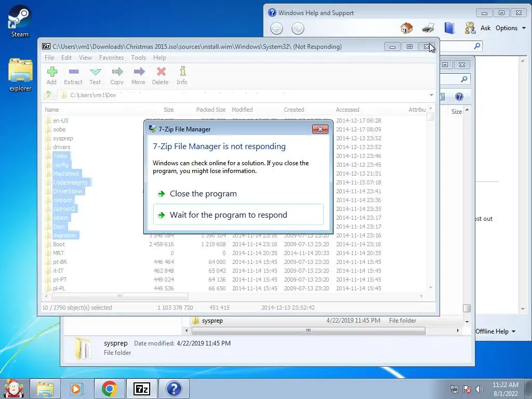Click the Santa Start button
Screen dimensions: 532x399
pyautogui.click(x=14, y=389)
